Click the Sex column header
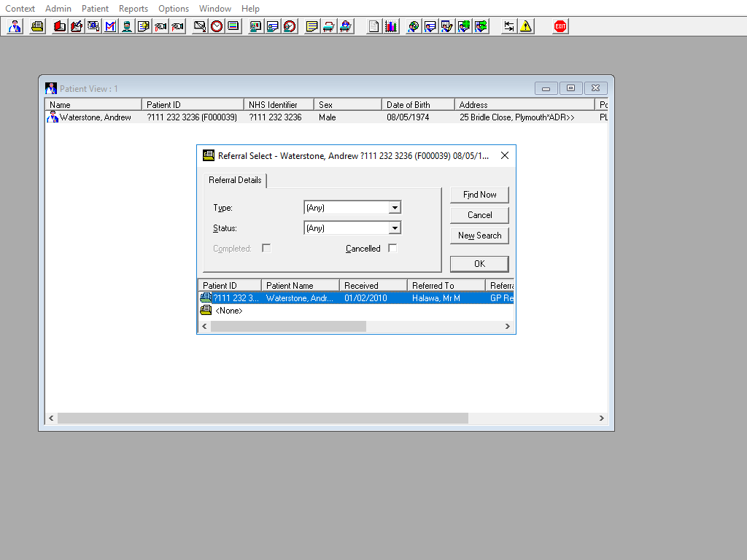 [x=348, y=105]
